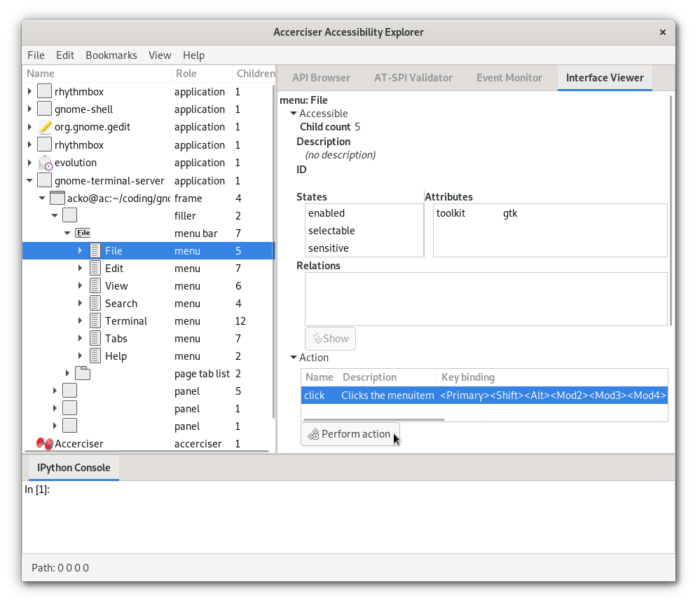Click the Role column header
The image size is (700, 608).
pyautogui.click(x=186, y=74)
